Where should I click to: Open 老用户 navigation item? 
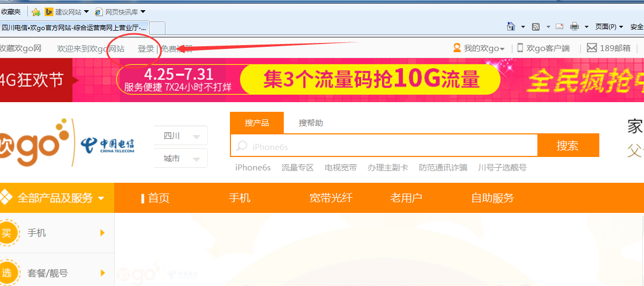coord(406,198)
